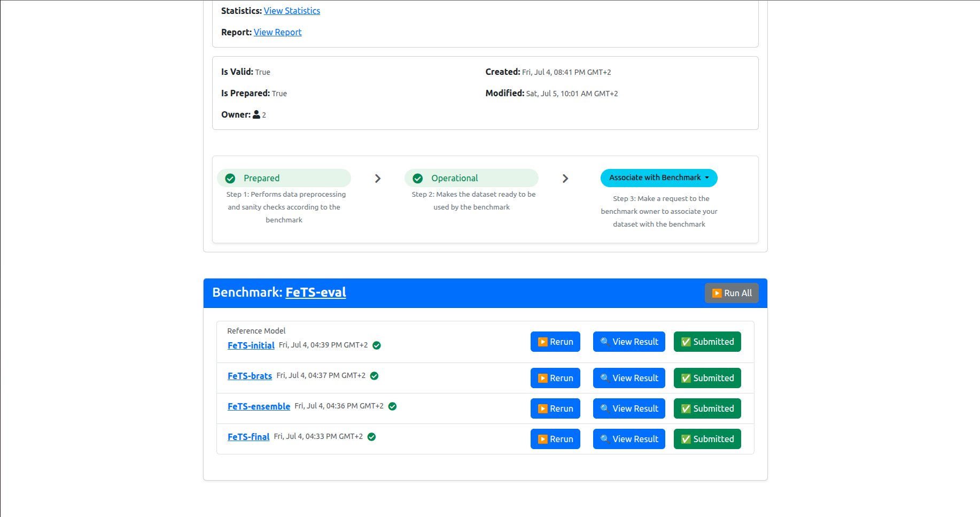
Task: Click the Operational step check icon
Action: click(x=418, y=179)
